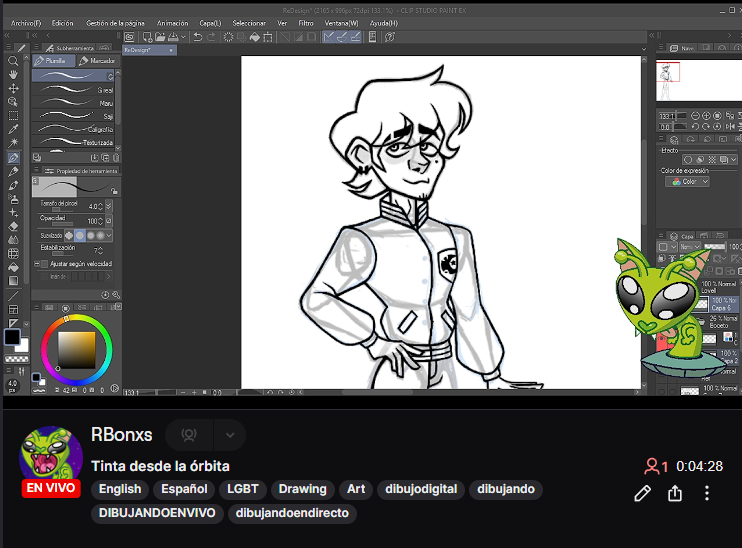Click the Undo arrow in command bar
The image size is (742, 548).
198,37
